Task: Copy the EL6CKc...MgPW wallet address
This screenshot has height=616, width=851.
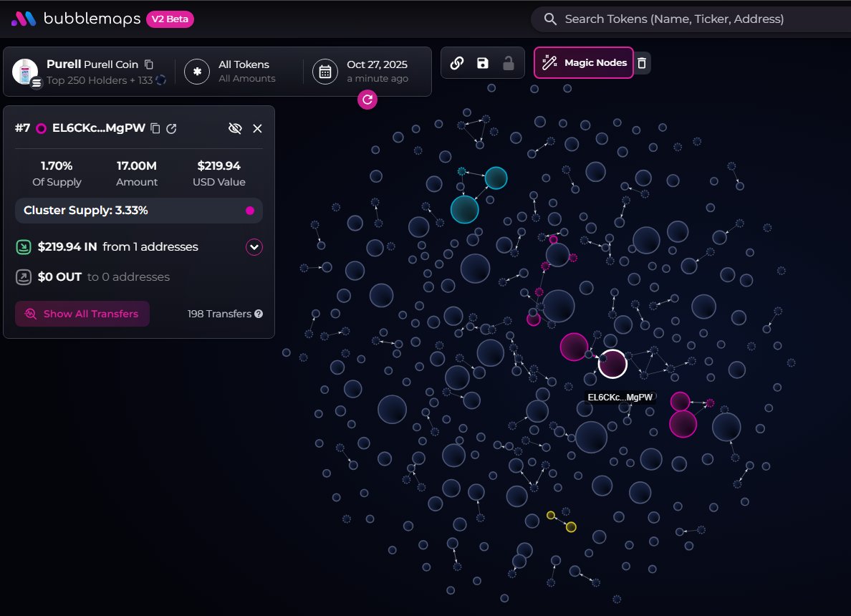Action: pyautogui.click(x=155, y=128)
